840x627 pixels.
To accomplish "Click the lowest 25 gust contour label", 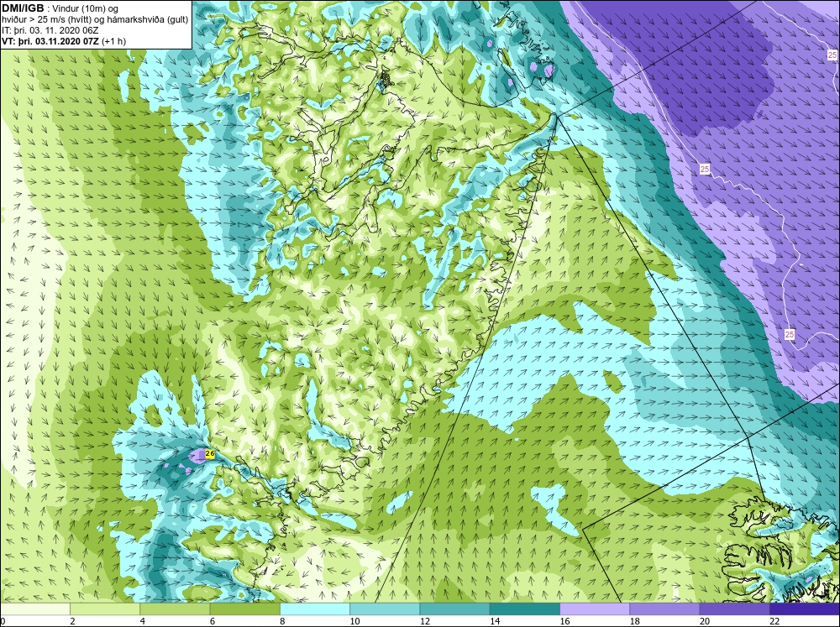I will point(790,335).
